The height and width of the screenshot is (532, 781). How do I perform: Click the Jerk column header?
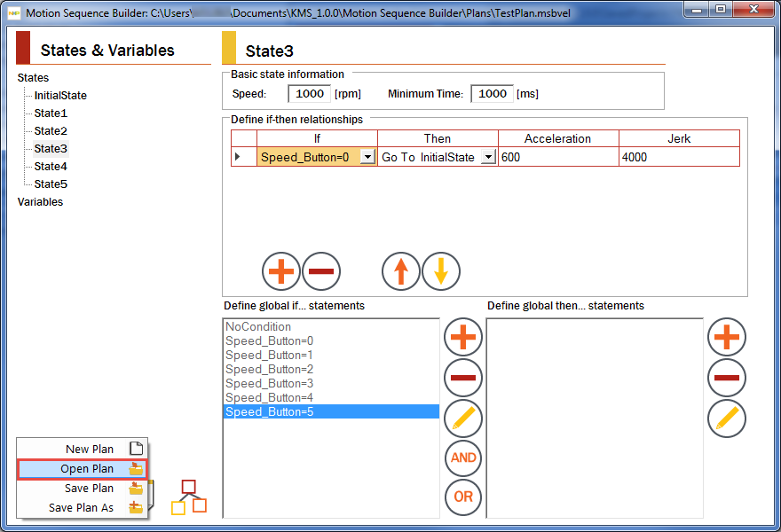coord(680,138)
